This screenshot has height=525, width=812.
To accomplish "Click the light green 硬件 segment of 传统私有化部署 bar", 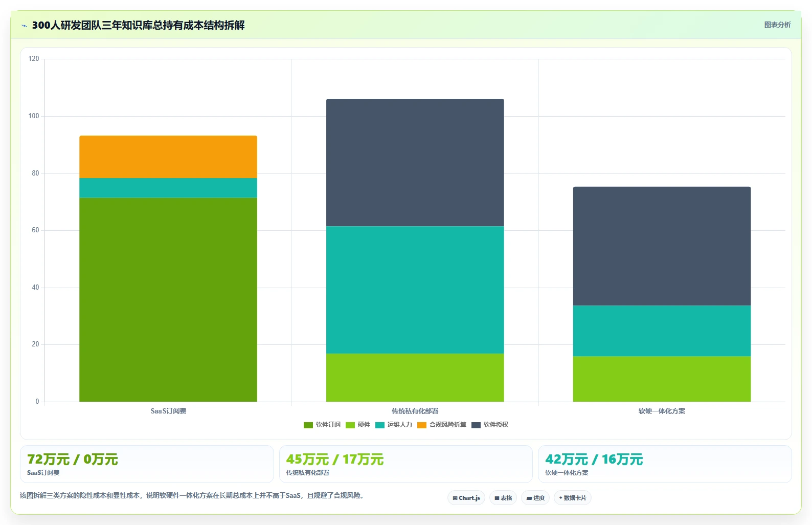I will click(415, 378).
